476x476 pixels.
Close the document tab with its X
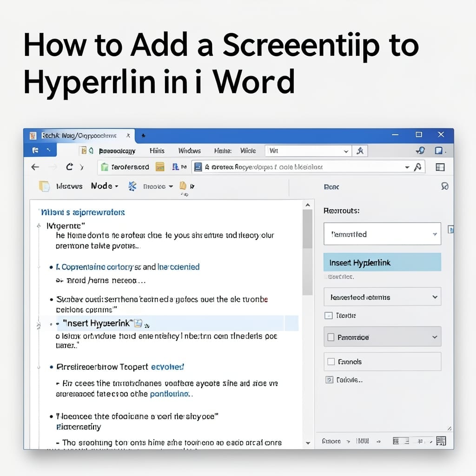pyautogui.click(x=128, y=135)
